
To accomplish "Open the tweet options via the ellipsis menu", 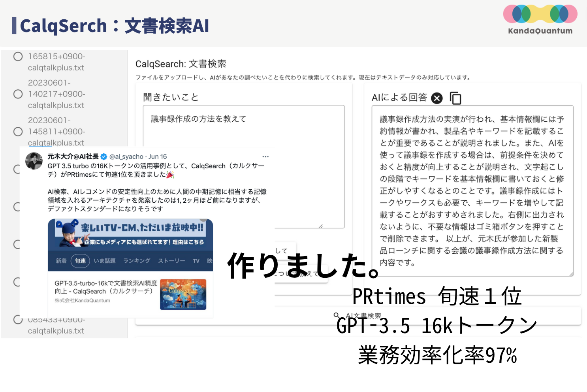I will tap(265, 156).
